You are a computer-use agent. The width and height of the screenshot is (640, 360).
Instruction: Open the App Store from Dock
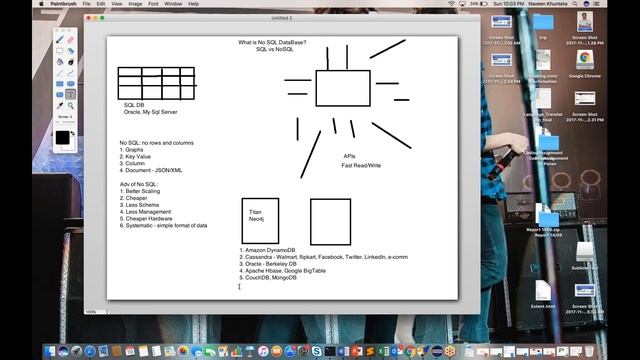click(x=290, y=351)
